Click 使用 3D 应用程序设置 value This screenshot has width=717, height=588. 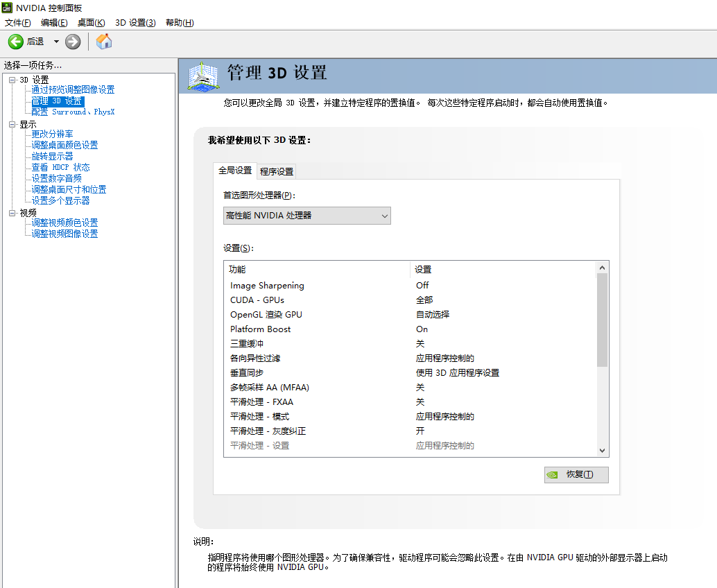457,373
